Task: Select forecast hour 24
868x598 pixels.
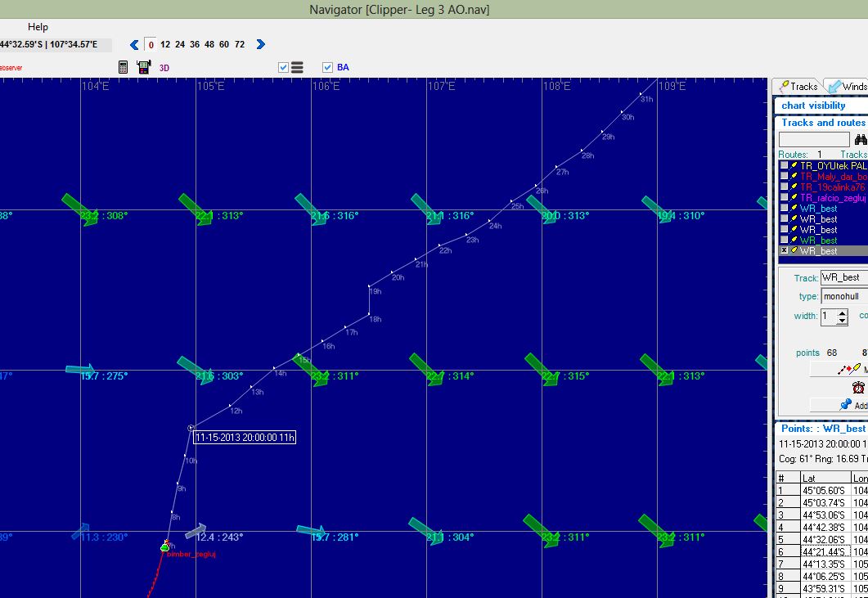Action: [x=180, y=44]
